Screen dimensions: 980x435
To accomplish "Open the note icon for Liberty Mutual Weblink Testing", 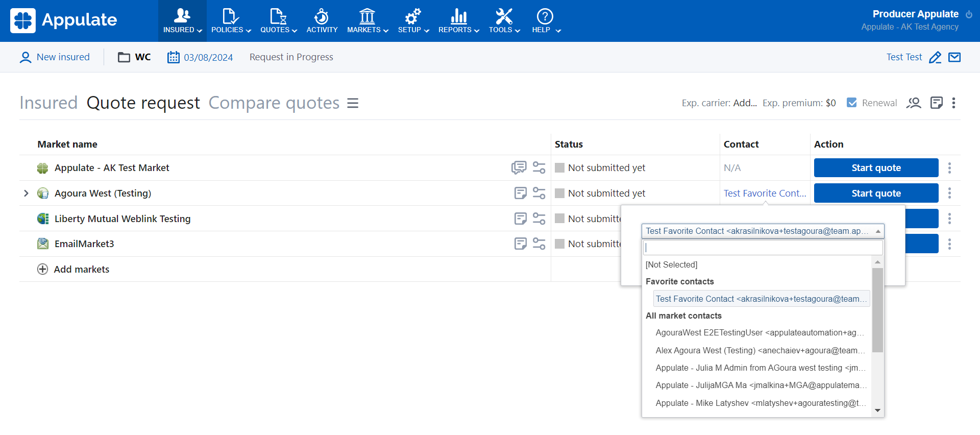I will [x=520, y=219].
